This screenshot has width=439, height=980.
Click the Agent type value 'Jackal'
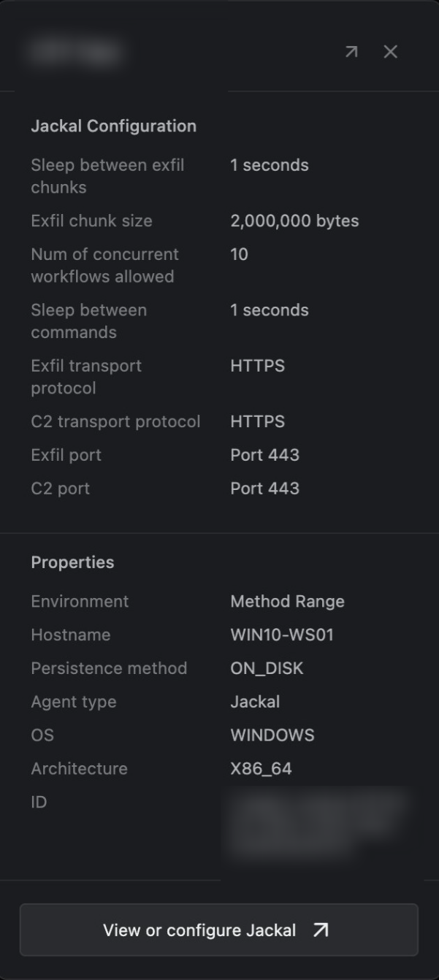point(255,703)
